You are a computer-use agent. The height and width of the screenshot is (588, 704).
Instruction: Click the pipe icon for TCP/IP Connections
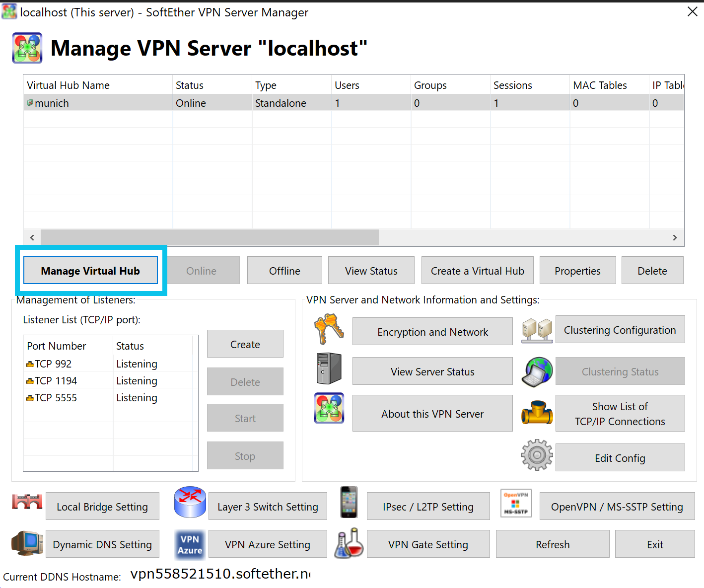click(537, 413)
